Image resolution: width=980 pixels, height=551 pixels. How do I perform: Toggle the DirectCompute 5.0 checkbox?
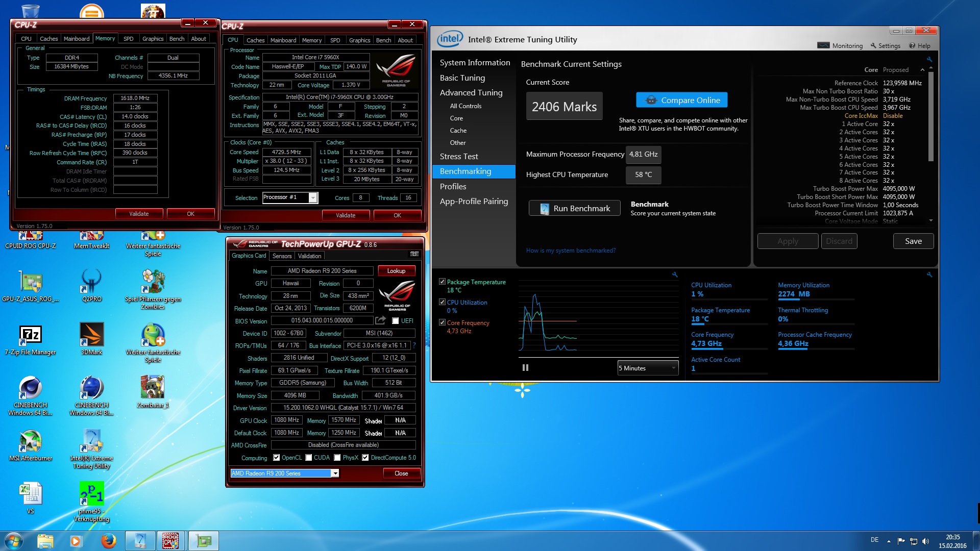click(x=365, y=458)
